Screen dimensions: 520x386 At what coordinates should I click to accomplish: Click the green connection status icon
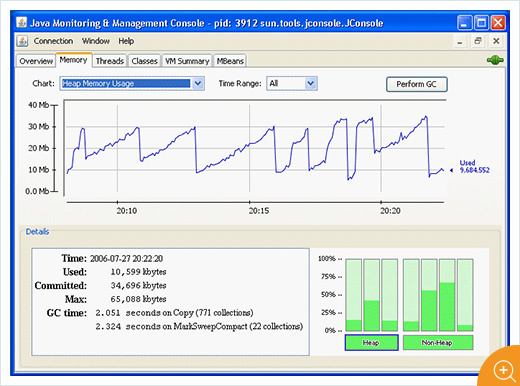point(495,60)
